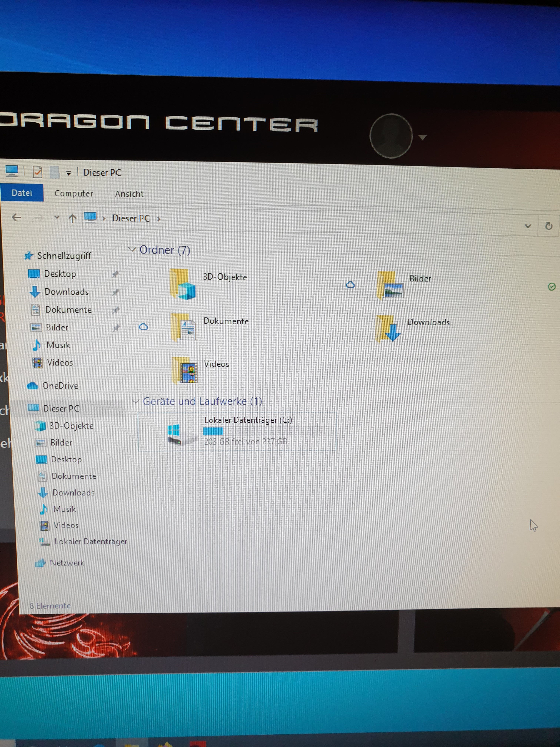Image resolution: width=560 pixels, height=747 pixels.
Task: Open the Datei menu tab
Action: pos(22,193)
